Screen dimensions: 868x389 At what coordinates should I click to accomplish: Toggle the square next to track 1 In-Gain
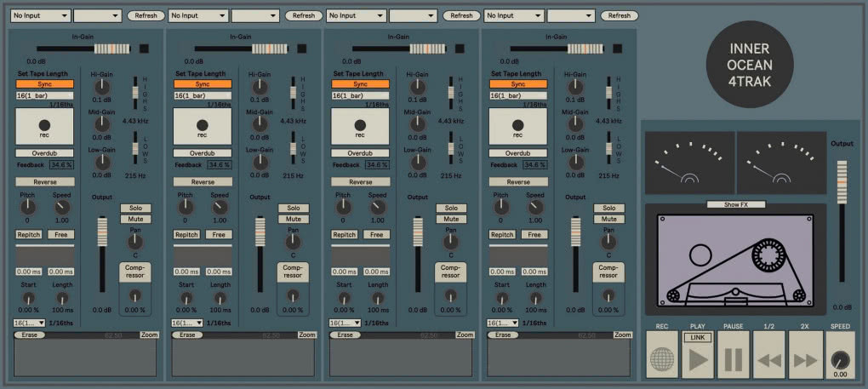(144, 49)
